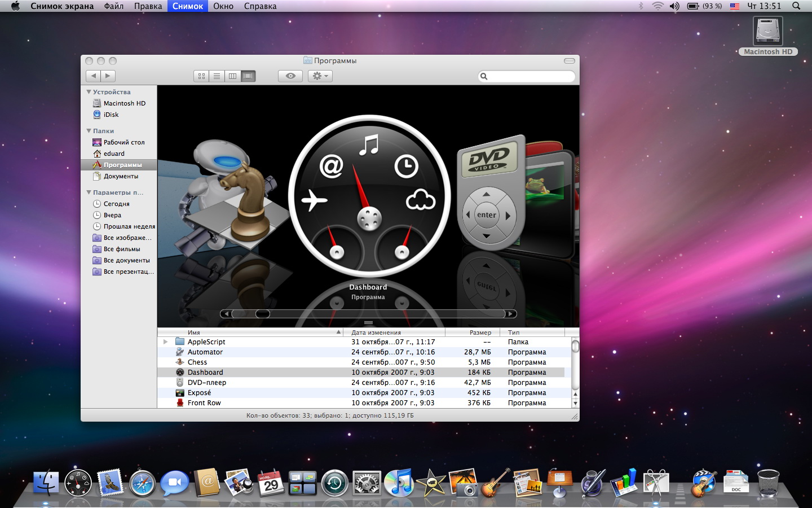812x508 pixels.
Task: Click in the Finder search field
Action: (x=527, y=76)
